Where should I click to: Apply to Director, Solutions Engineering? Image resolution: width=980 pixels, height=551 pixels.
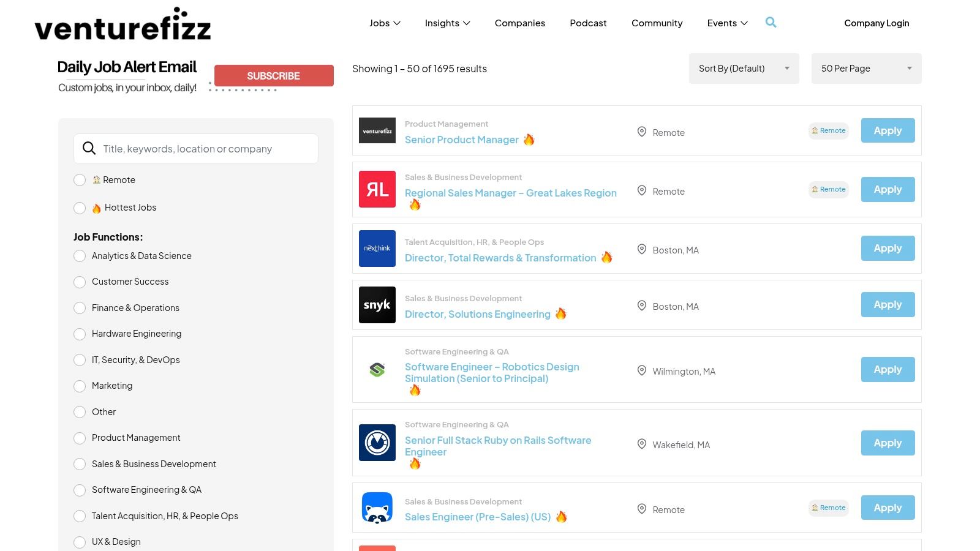pyautogui.click(x=888, y=304)
